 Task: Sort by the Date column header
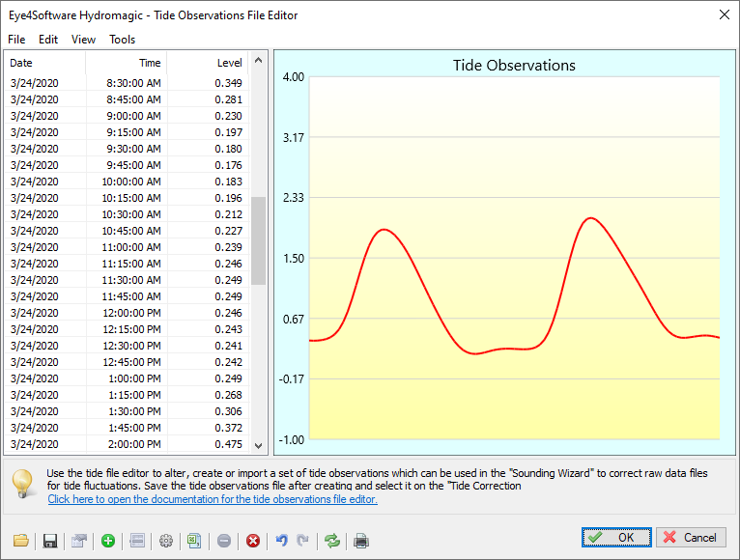point(44,63)
